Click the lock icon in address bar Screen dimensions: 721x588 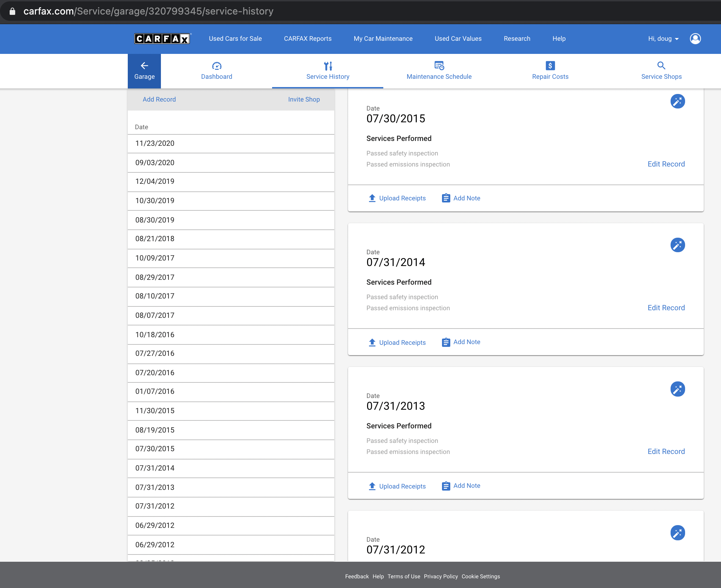[x=12, y=11]
